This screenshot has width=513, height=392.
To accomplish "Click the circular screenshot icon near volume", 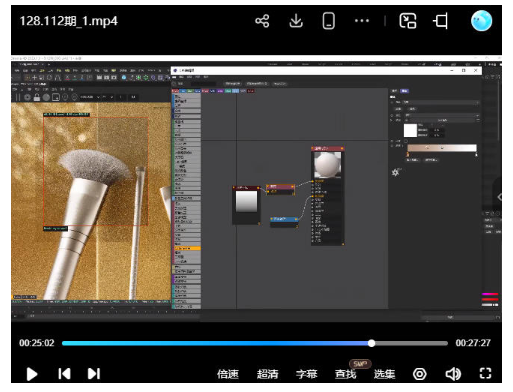I will [x=419, y=374].
